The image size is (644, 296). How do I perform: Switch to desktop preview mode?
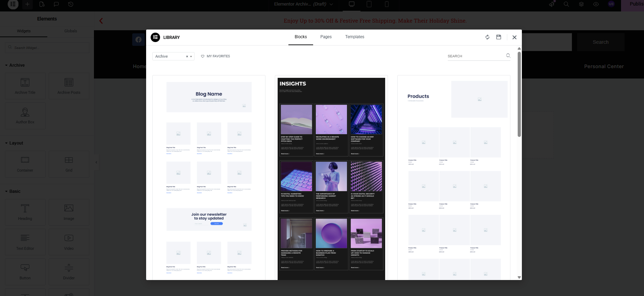(x=352, y=4)
